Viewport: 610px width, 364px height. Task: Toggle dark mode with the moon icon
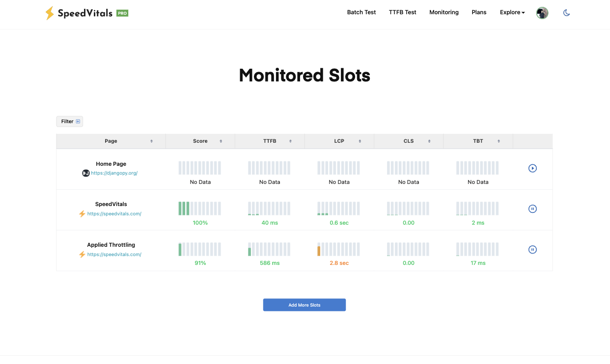pyautogui.click(x=566, y=13)
